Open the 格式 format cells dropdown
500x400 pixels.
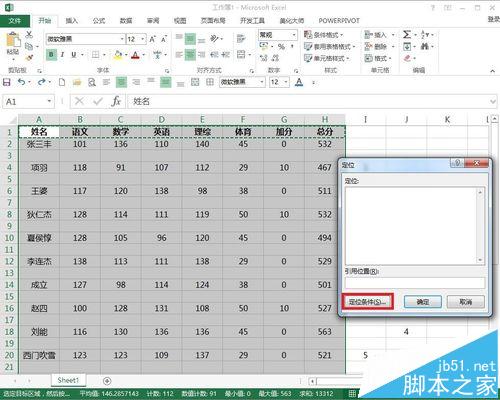point(378,58)
